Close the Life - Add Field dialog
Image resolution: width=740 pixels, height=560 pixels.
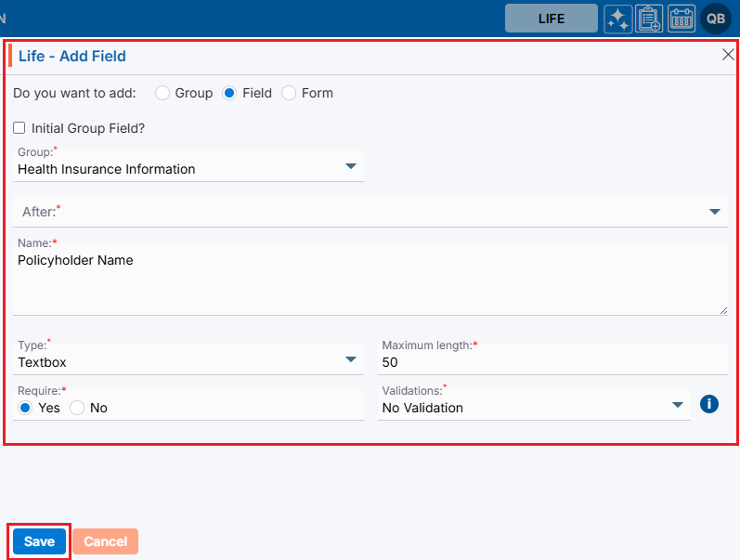pos(728,55)
